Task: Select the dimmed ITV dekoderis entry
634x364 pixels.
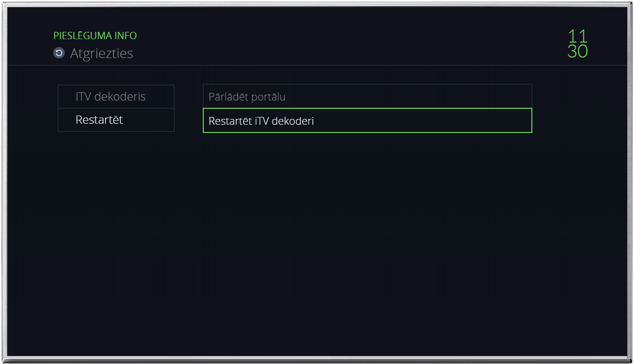Action: [116, 97]
